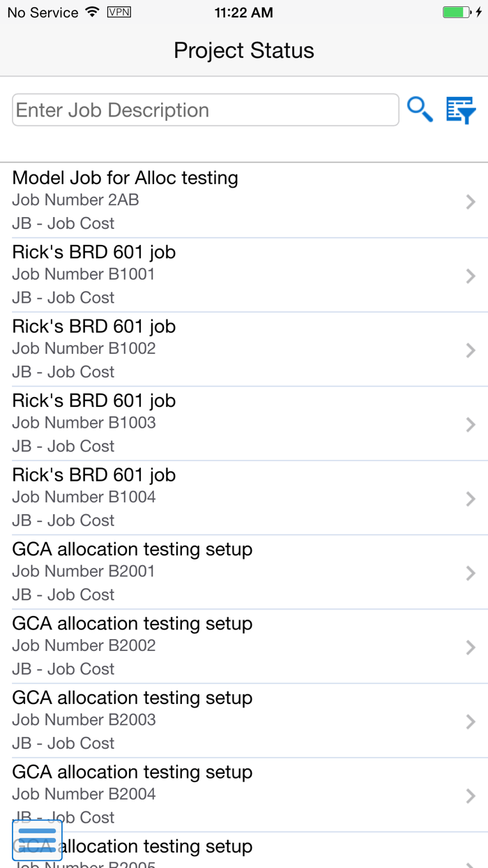Tap the search magnifier icon
Screen dimensions: 488x868
[x=420, y=110]
